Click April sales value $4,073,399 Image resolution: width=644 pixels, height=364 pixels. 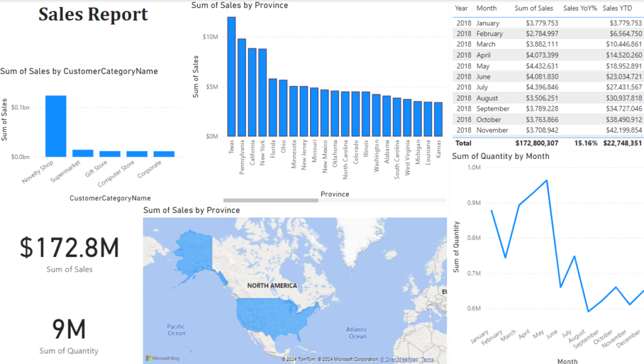[542, 55]
